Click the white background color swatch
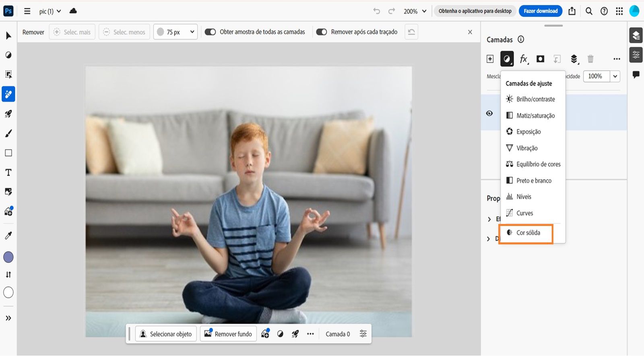 (x=8, y=292)
